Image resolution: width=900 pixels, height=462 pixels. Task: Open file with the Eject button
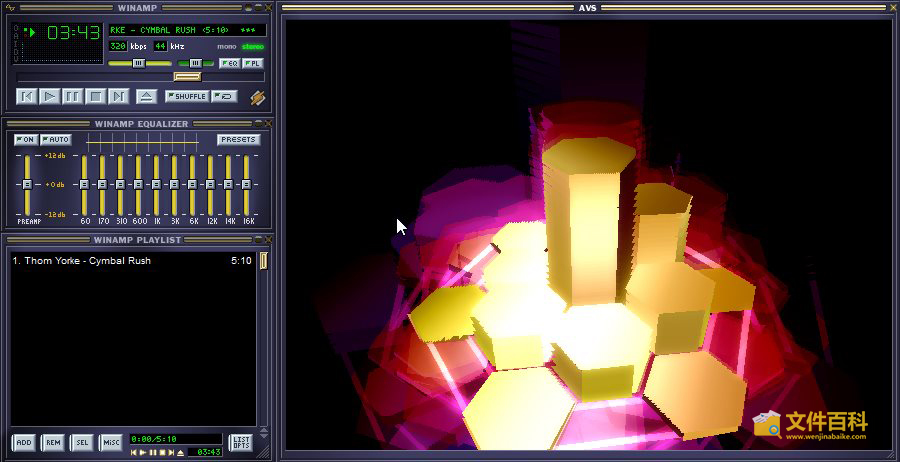[146, 96]
